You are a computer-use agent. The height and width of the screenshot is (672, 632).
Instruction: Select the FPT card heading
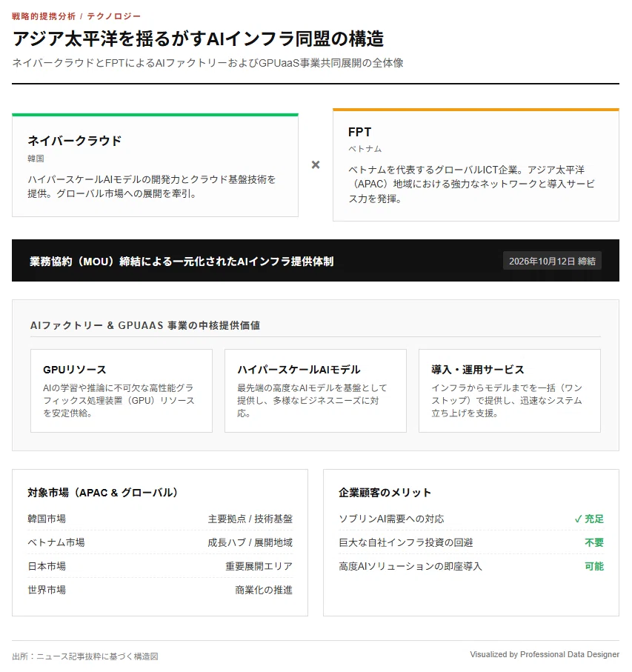pos(359,132)
